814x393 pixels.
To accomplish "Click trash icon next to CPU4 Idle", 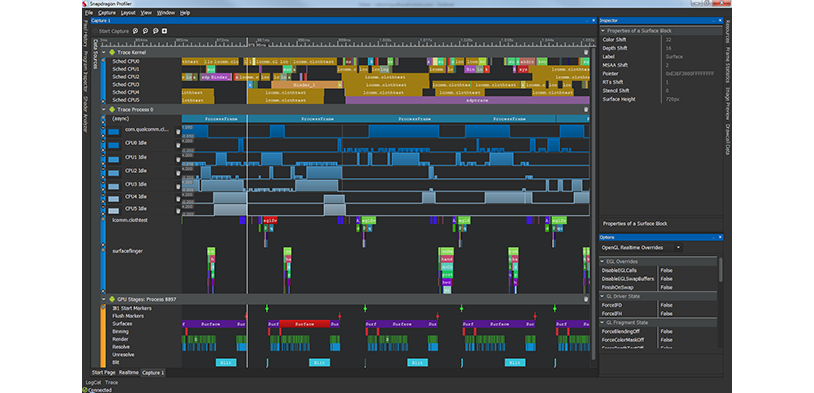I will pyautogui.click(x=178, y=199).
